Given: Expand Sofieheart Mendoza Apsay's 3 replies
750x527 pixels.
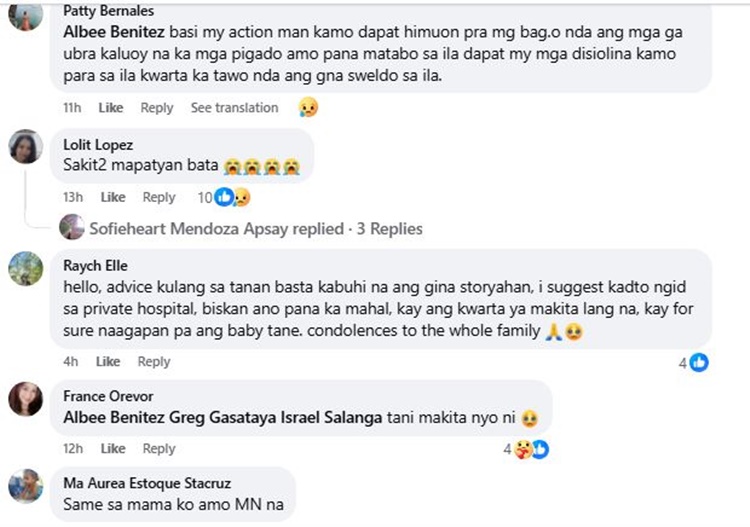Looking at the screenshot, I should click(256, 229).
